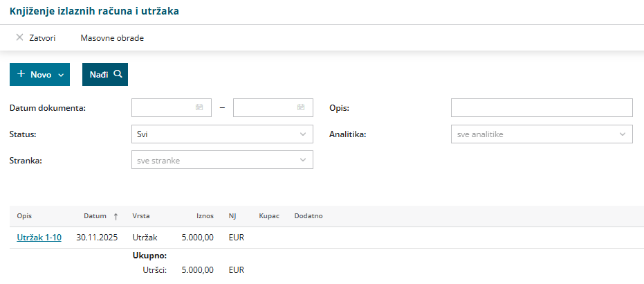The width and height of the screenshot is (644, 284).
Task: Open the Analitika dropdown
Action: [x=542, y=134]
